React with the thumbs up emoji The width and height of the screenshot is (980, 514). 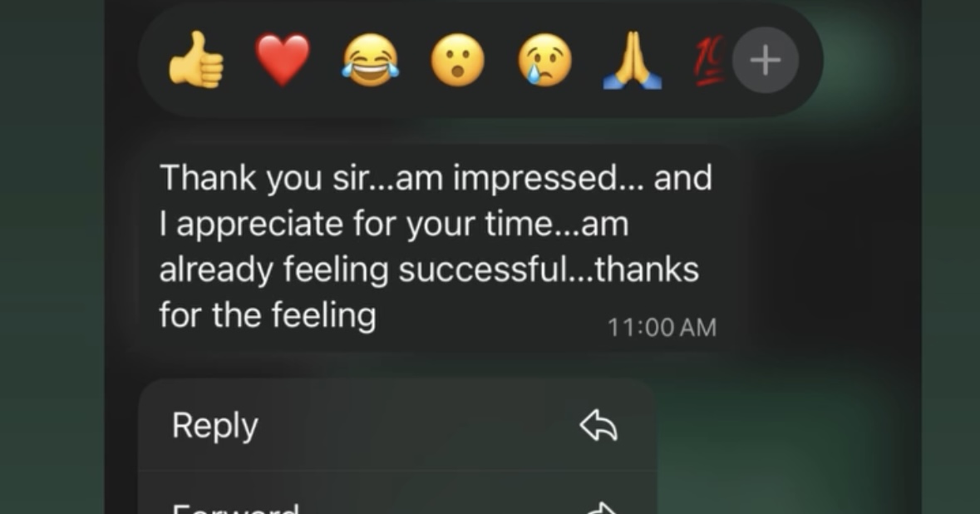click(x=195, y=60)
